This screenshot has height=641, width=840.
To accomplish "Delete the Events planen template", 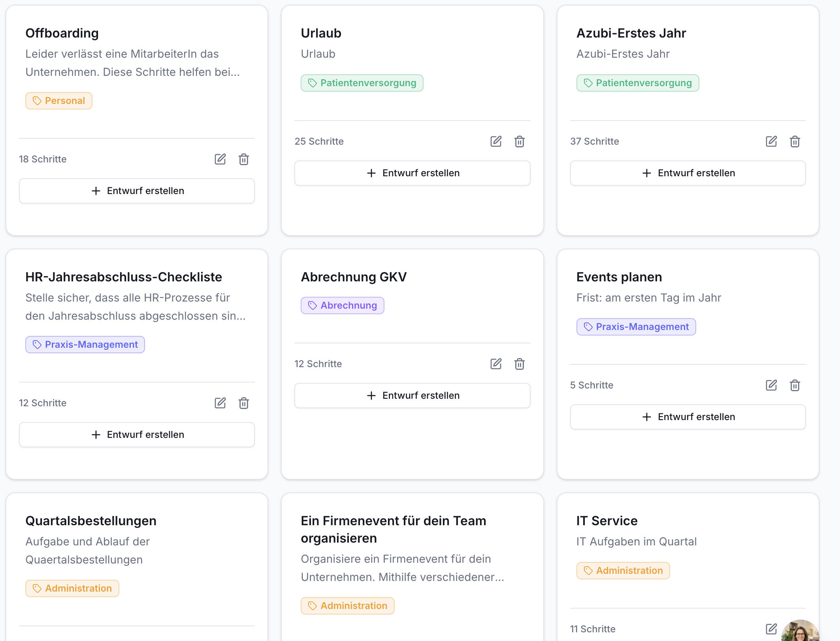I will click(795, 385).
